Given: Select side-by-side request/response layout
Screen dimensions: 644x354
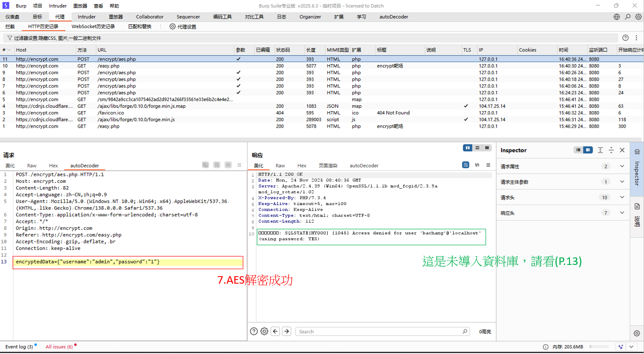Looking at the screenshot, I should pos(468,148).
